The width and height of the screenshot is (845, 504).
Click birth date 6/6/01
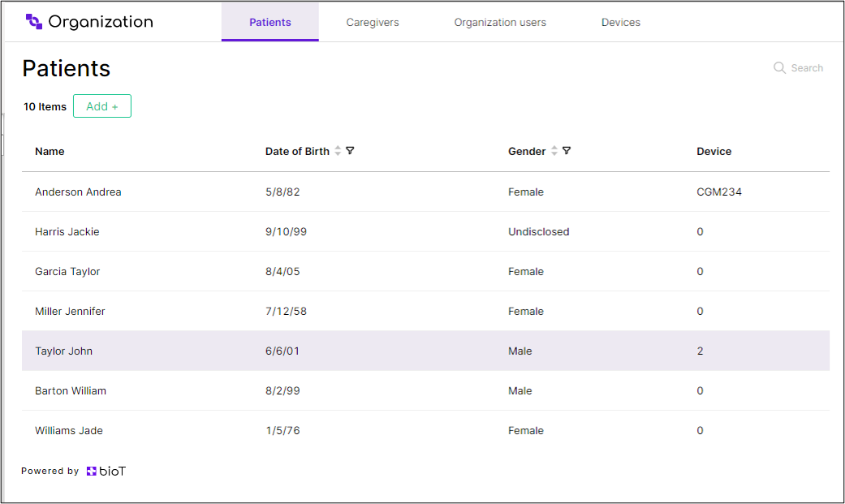click(282, 351)
